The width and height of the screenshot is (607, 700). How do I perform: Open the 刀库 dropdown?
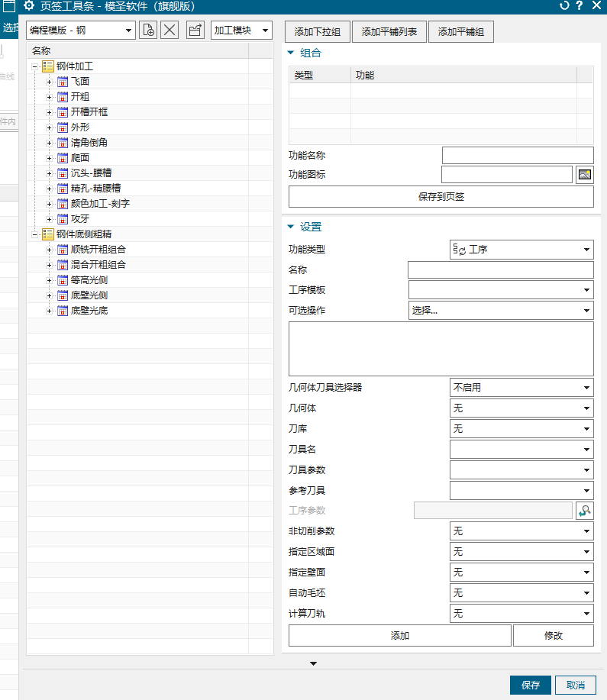pyautogui.click(x=521, y=428)
